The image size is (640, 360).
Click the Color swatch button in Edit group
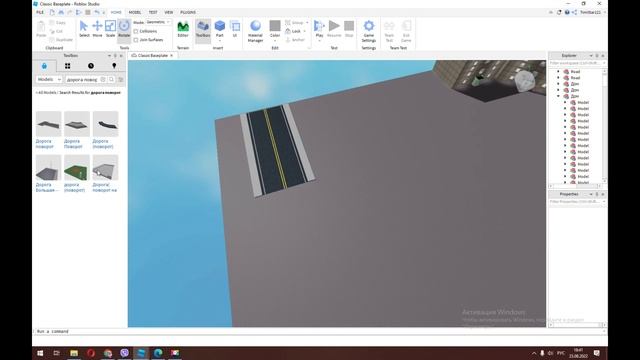[275, 30]
